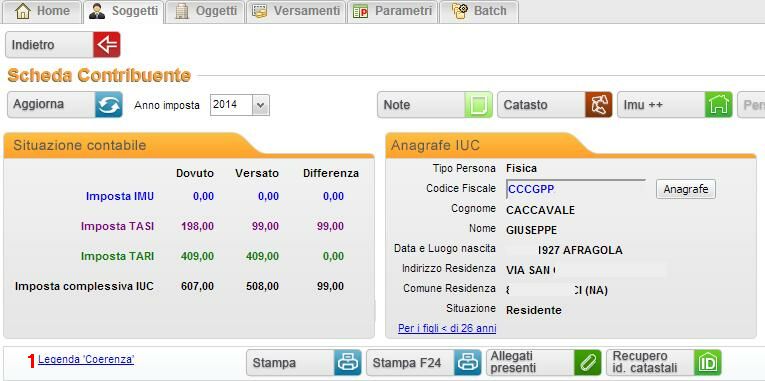This screenshot has width=765, height=381.
Task: Click the Versato column header
Action: pos(257,173)
